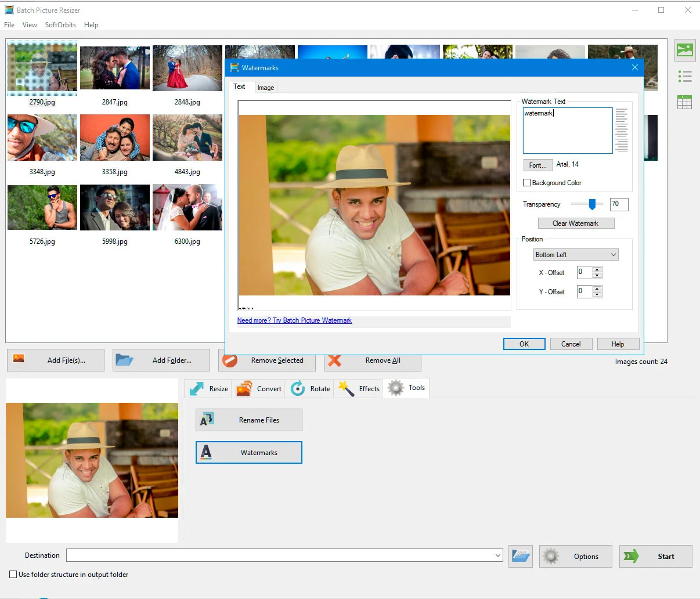The image size is (700, 599).
Task: Open the Convert tool
Action: click(x=259, y=388)
